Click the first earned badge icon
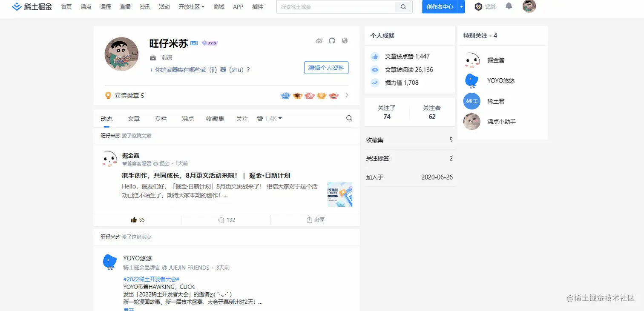644x311 pixels. tap(285, 96)
